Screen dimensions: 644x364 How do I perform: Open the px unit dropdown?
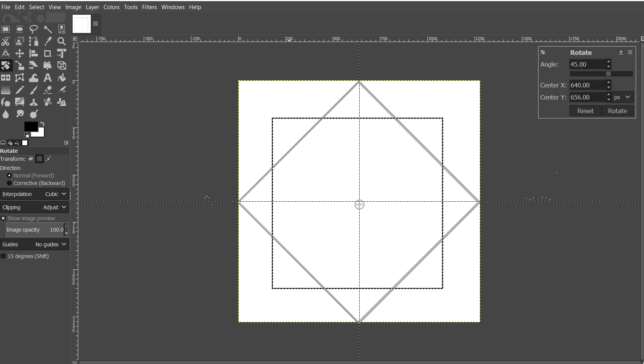point(622,97)
